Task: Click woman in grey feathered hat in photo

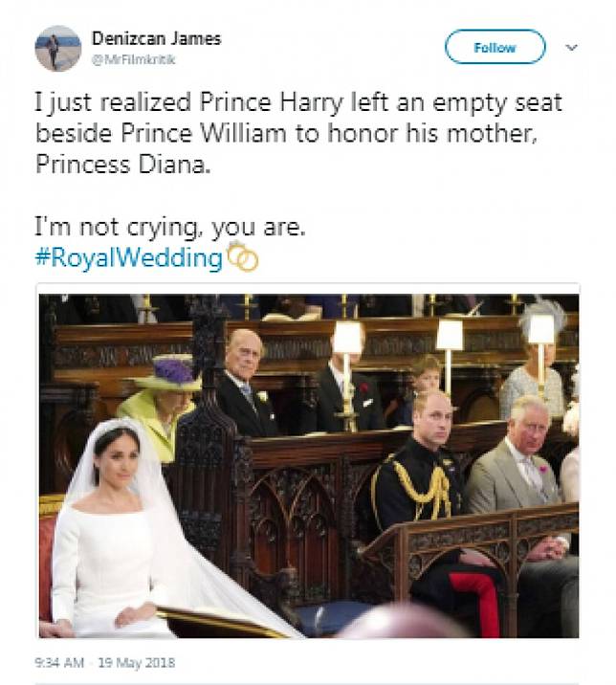Action: (537, 363)
